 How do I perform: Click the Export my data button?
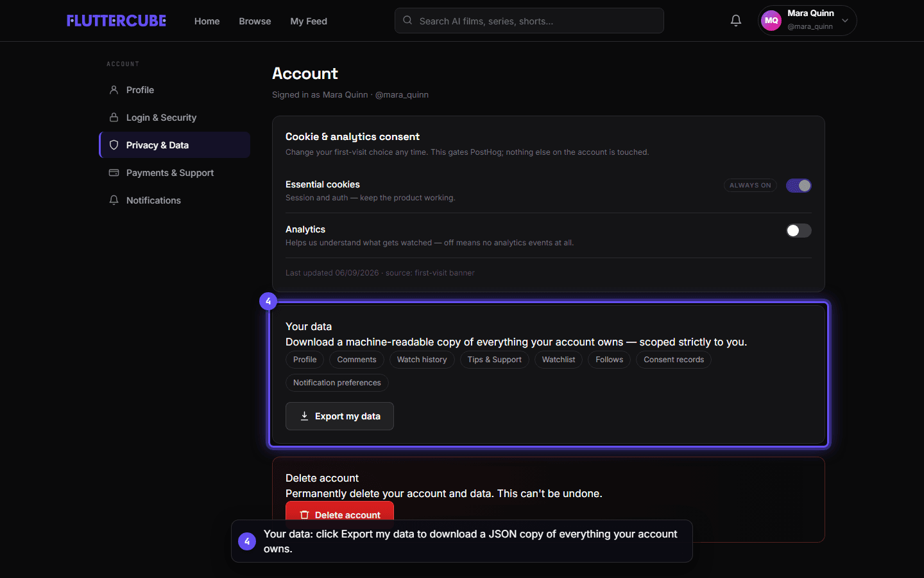(339, 416)
